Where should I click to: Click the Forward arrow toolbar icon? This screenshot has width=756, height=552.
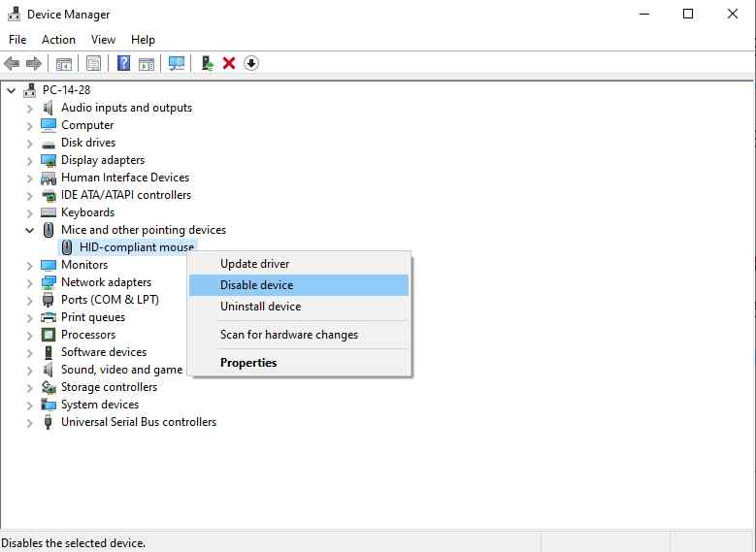tap(34, 63)
